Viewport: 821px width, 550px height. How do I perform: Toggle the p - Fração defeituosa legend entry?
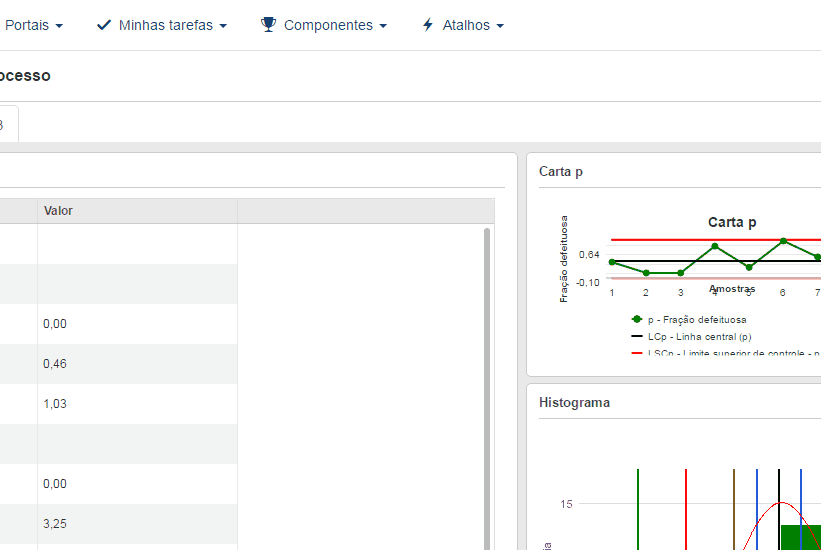(x=689, y=320)
